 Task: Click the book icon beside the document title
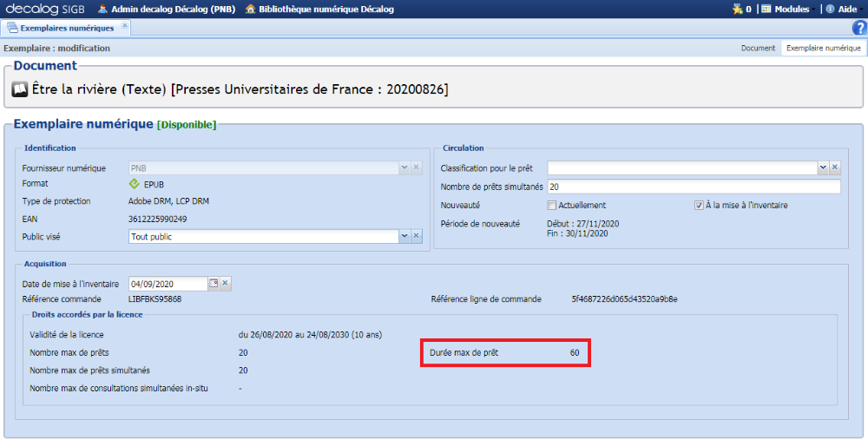tap(20, 89)
